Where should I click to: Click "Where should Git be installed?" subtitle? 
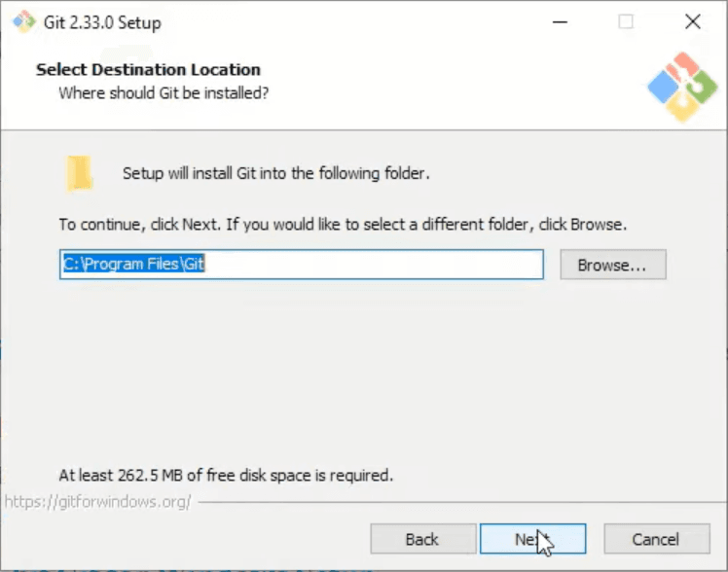(164, 93)
